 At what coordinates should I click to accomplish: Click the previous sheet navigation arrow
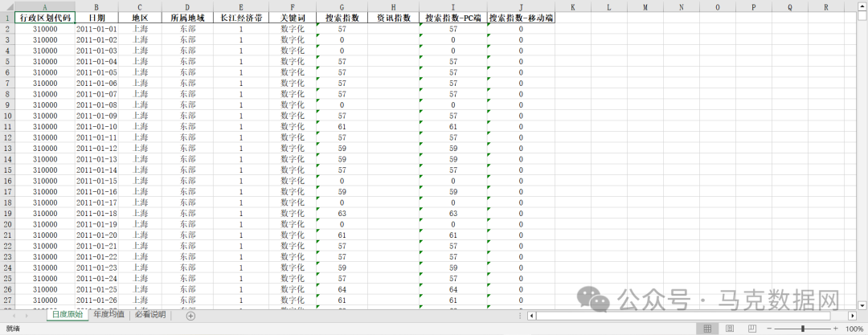pos(13,316)
